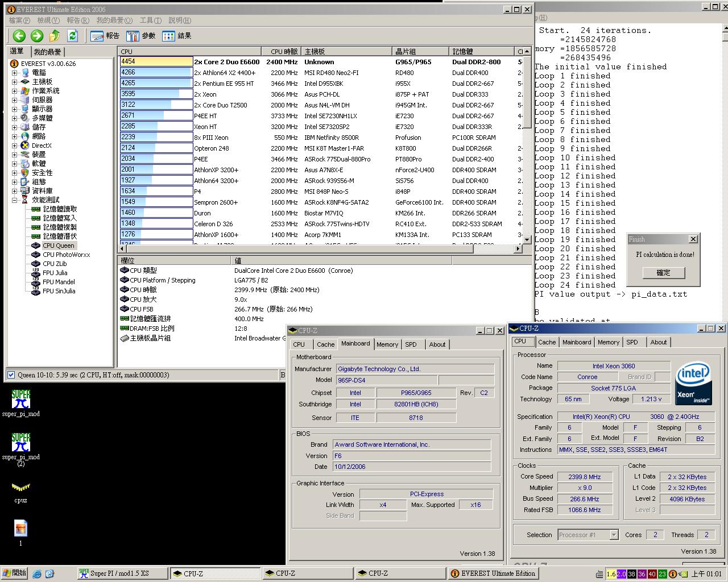Click the Refresh icon in EVEREST toolbar
Viewport: 728px width, 582px height.
pyautogui.click(x=72, y=36)
